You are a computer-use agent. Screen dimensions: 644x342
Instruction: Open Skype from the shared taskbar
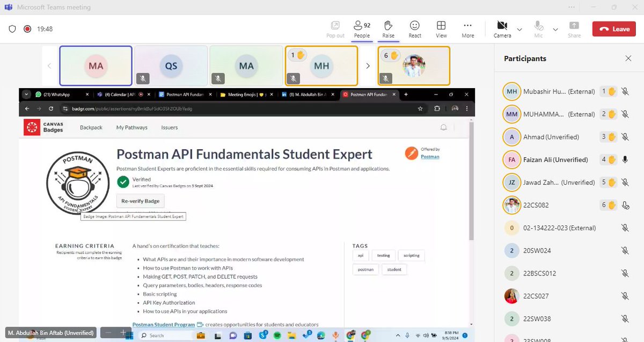point(264,335)
